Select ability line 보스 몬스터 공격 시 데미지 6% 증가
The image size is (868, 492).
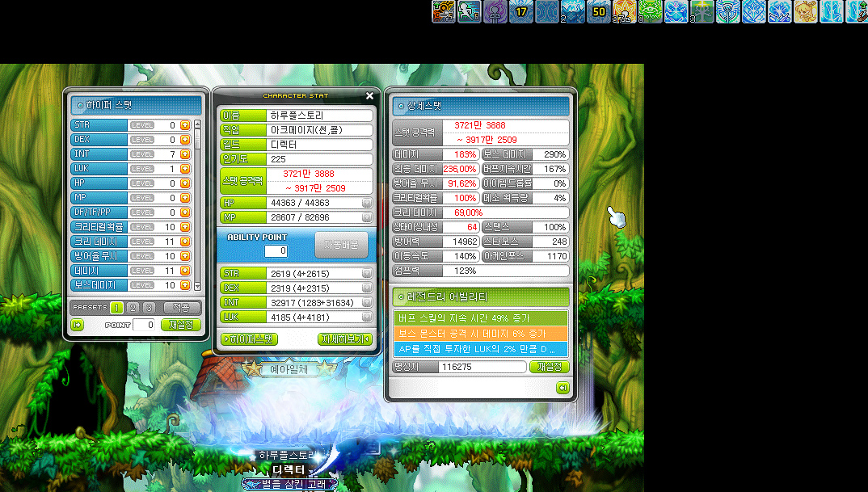coord(481,334)
